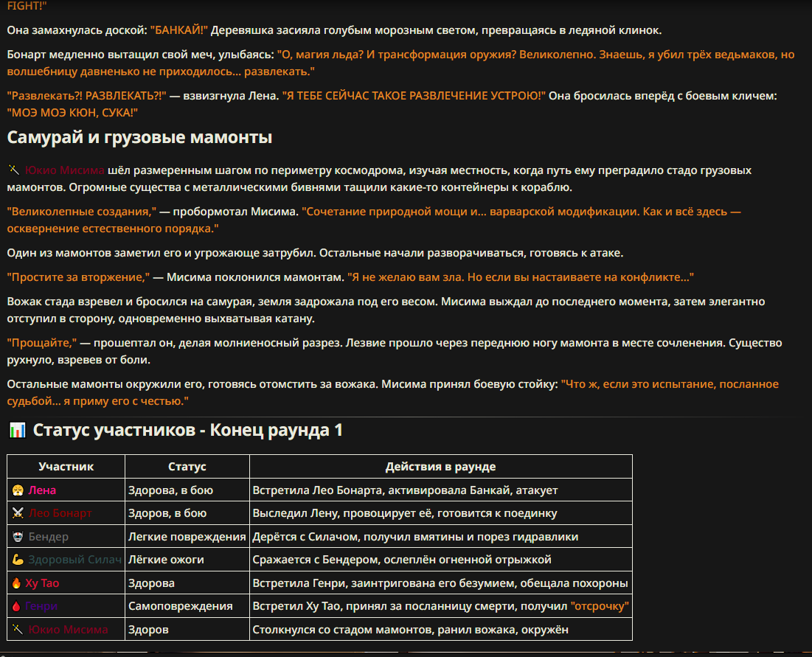The image size is (812, 657).
Task: Click the status cell Здоров in Юкио Мисима row
Action: coord(187,630)
